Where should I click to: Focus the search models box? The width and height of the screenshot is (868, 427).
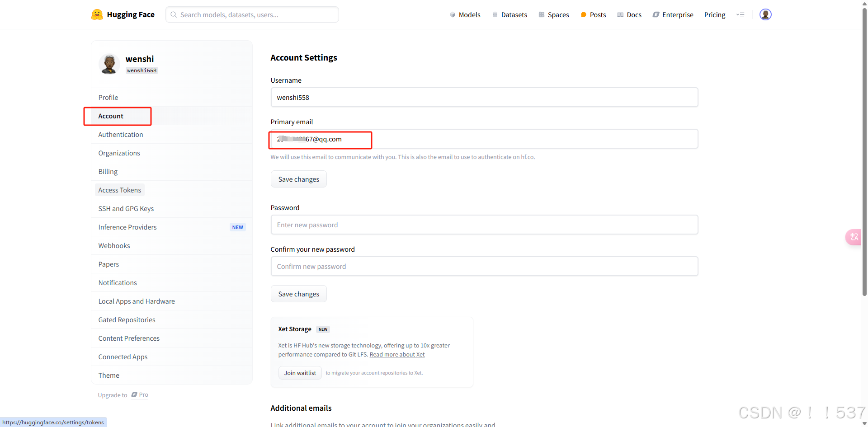click(252, 14)
